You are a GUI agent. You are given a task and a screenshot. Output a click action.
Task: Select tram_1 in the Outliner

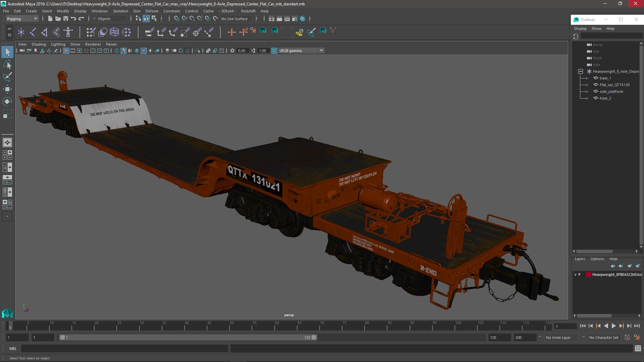pos(605,78)
